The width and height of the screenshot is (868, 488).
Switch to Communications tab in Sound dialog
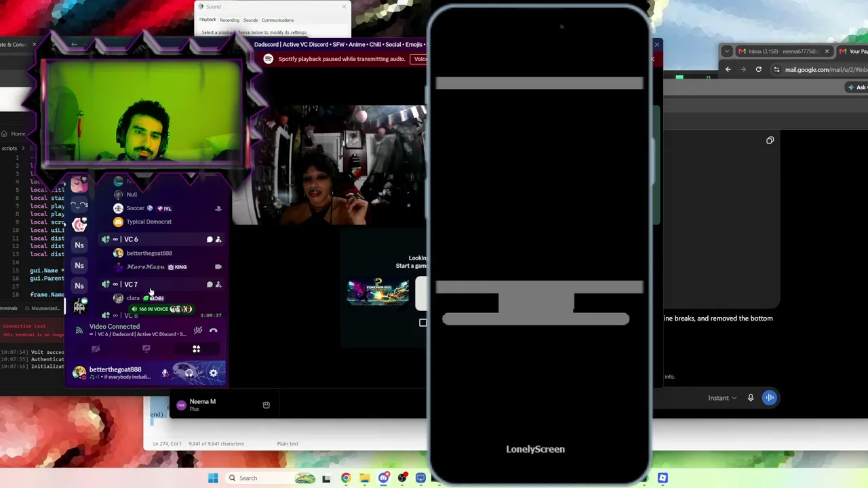point(277,20)
